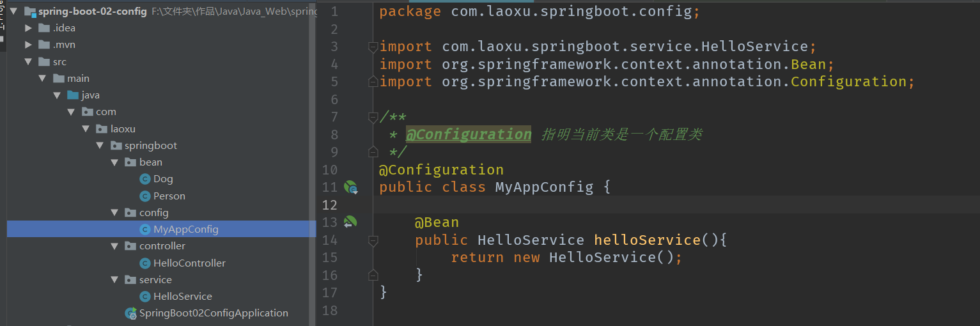Toggle fold marker on helloService method
This screenshot has width=980, height=326.
[x=373, y=240]
